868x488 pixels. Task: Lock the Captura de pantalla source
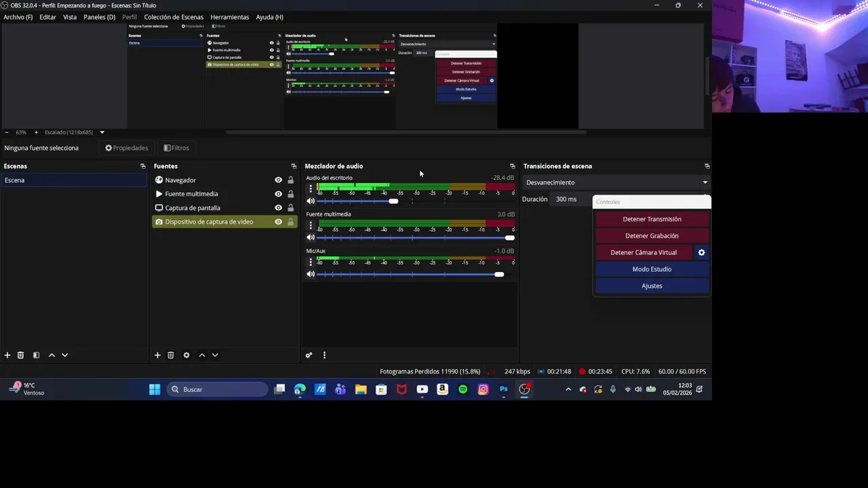[x=290, y=208]
